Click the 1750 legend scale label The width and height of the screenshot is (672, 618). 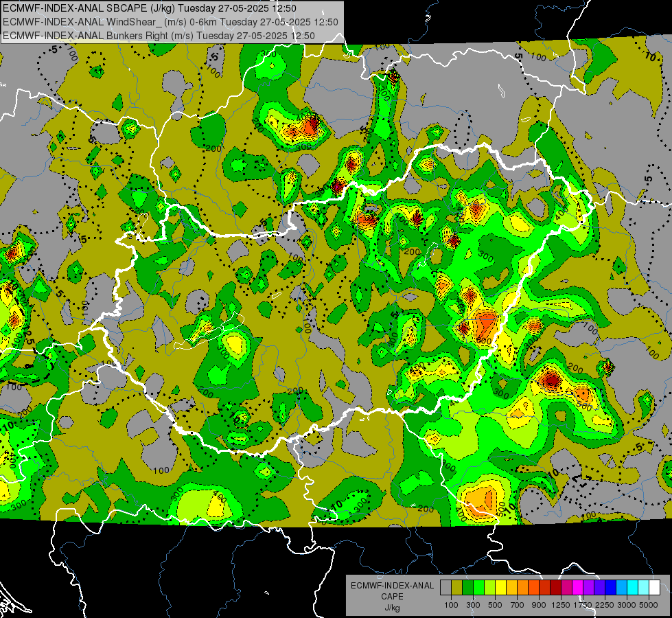(x=583, y=605)
